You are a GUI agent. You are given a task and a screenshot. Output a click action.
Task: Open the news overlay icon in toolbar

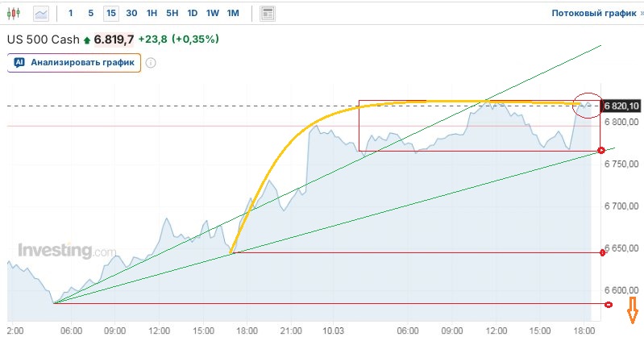(268, 14)
